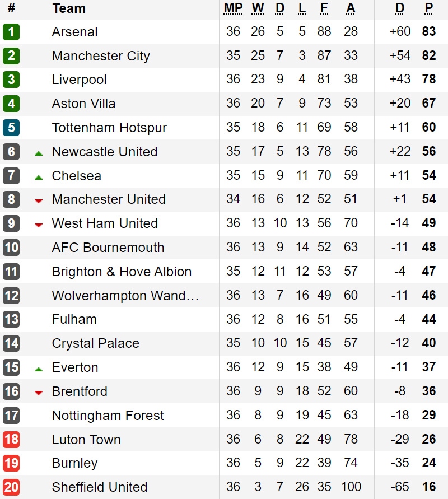448x499 pixels.
Task: Click Chelsea's green up arrow
Action: click(39, 178)
